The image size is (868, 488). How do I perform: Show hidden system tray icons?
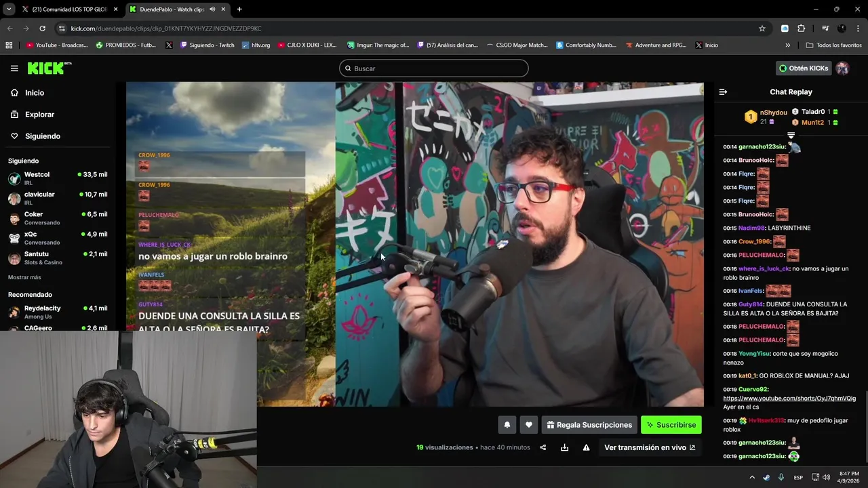click(752, 477)
